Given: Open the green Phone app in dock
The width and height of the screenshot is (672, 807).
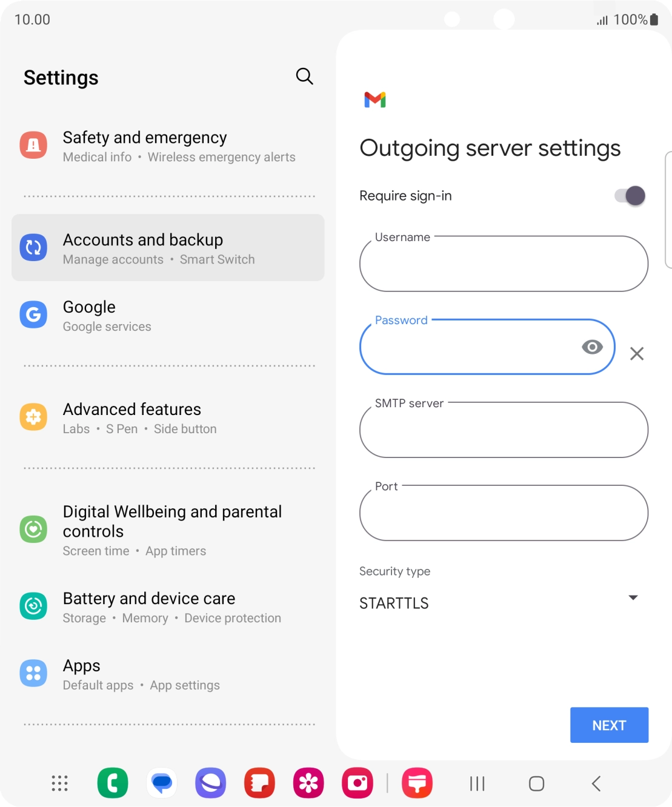Looking at the screenshot, I should (x=113, y=783).
